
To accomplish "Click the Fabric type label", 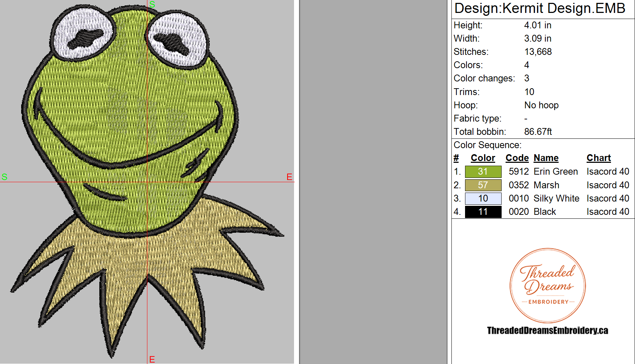I will click(x=478, y=118).
